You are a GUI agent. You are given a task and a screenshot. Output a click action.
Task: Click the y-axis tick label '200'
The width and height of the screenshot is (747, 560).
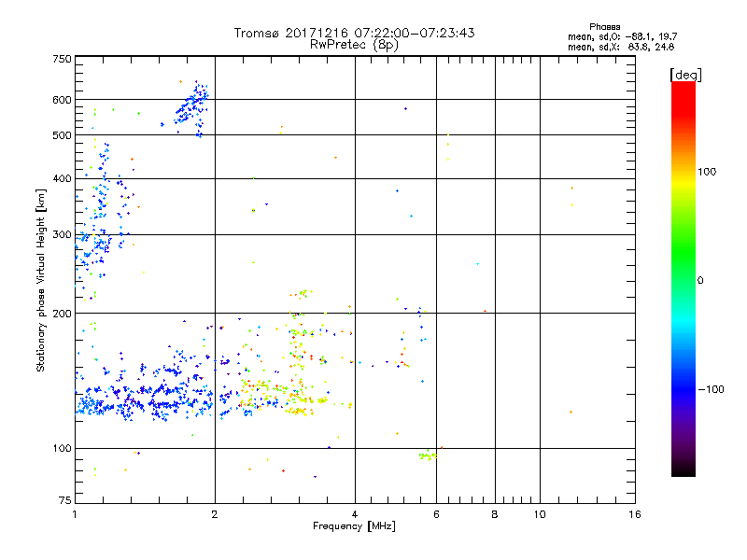coord(62,314)
